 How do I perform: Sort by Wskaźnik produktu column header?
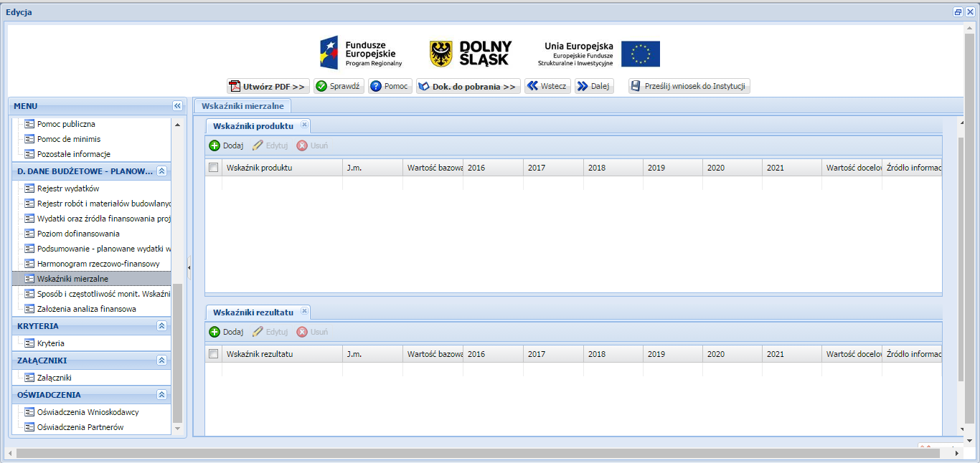(282, 168)
